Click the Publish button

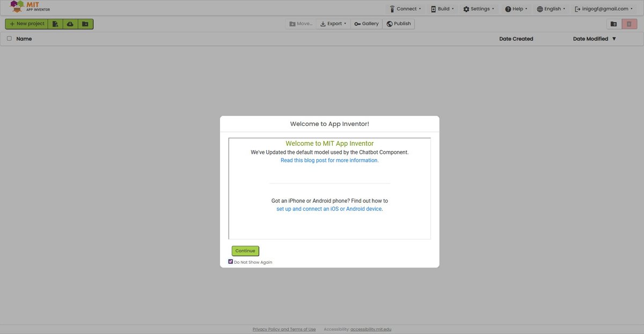click(x=399, y=24)
